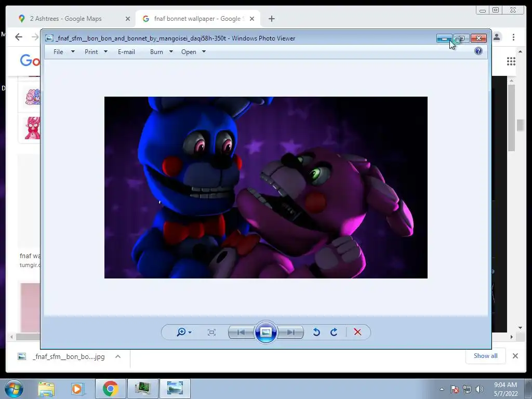Open Chrome three-dot menu
Screen dimensions: 532x399
[513, 37]
